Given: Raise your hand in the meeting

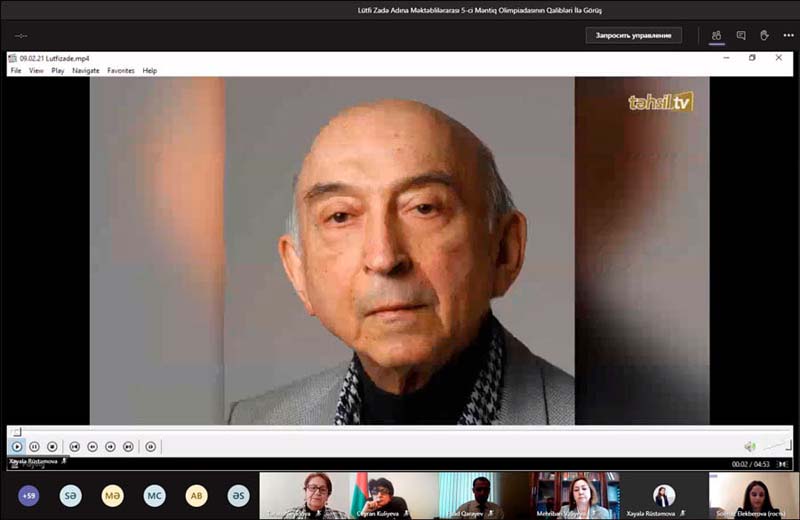Looking at the screenshot, I should click(x=764, y=35).
